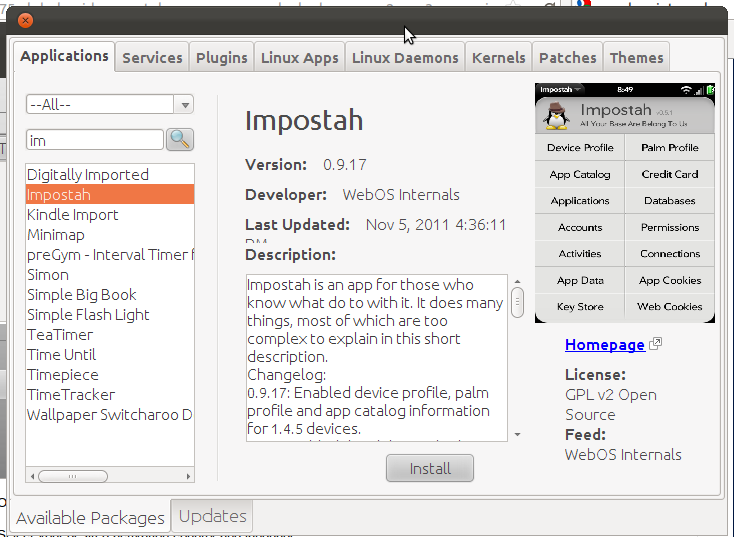This screenshot has width=734, height=537.
Task: Pick Wallpaper Switcharoo entry
Action: [x=110, y=415]
